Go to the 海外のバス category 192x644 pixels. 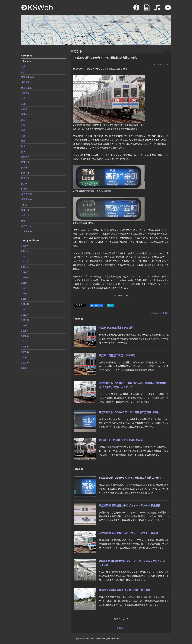[26, 226]
